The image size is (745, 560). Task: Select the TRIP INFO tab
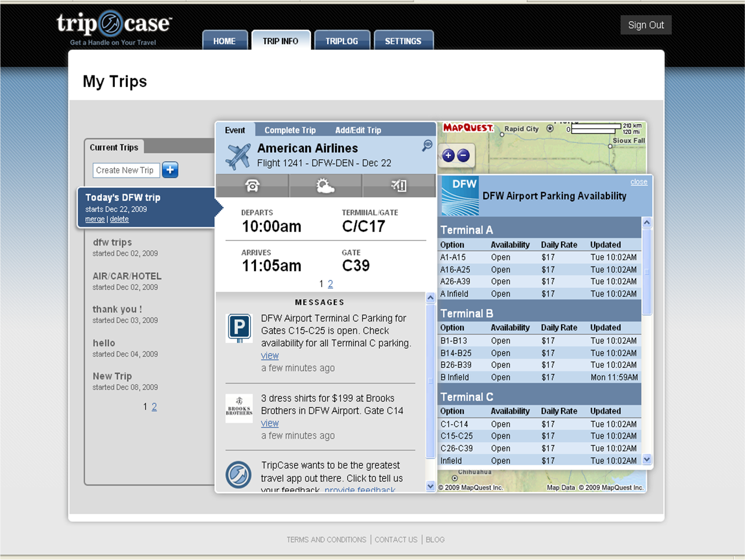(281, 41)
